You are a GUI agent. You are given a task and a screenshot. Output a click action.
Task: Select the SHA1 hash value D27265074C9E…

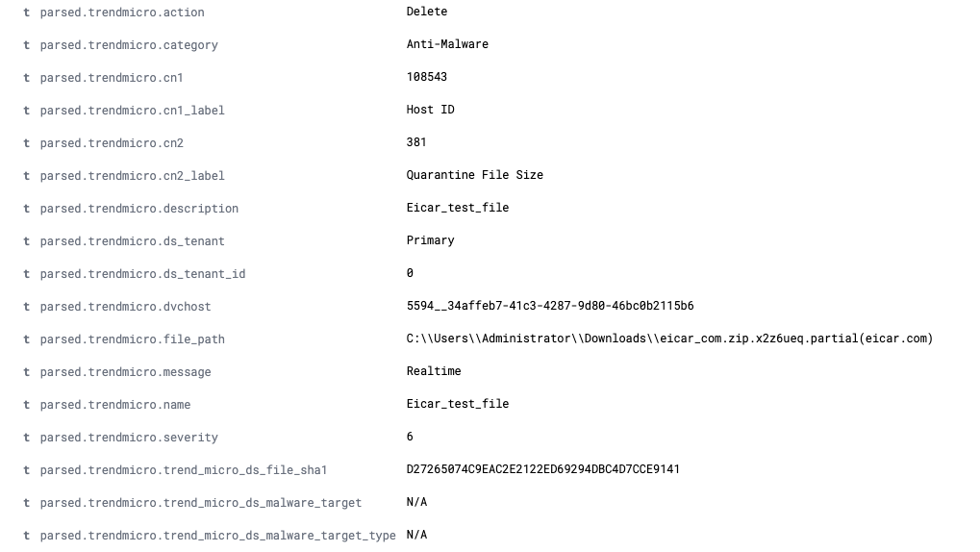pyautogui.click(x=542, y=469)
